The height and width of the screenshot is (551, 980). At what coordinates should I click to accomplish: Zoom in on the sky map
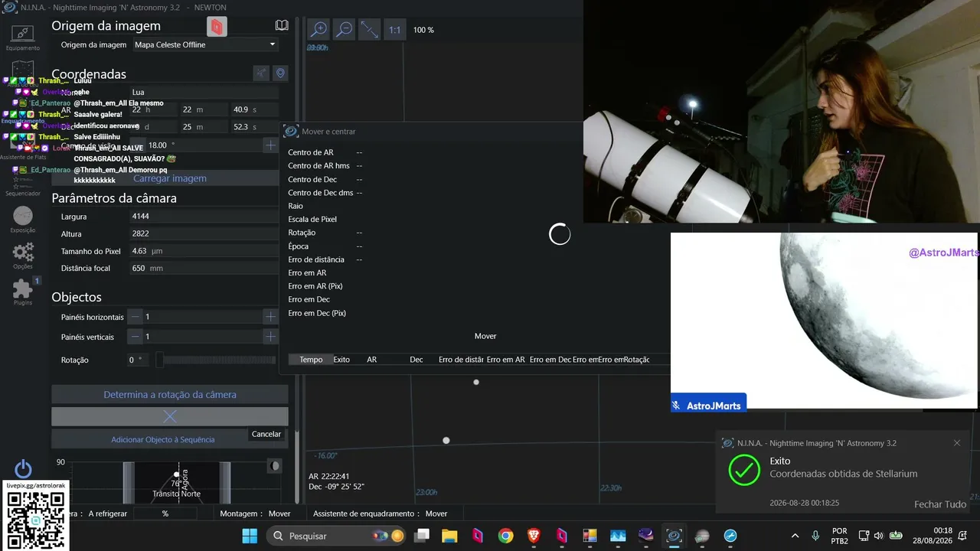318,30
